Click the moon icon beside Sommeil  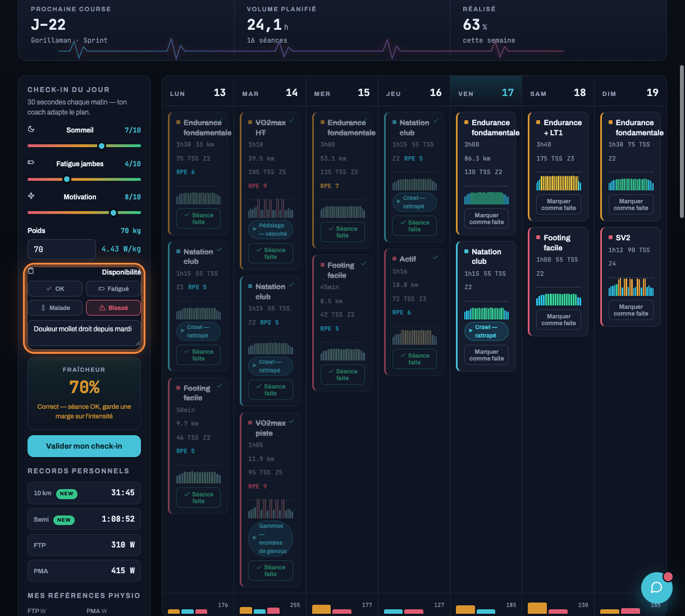[x=31, y=129]
